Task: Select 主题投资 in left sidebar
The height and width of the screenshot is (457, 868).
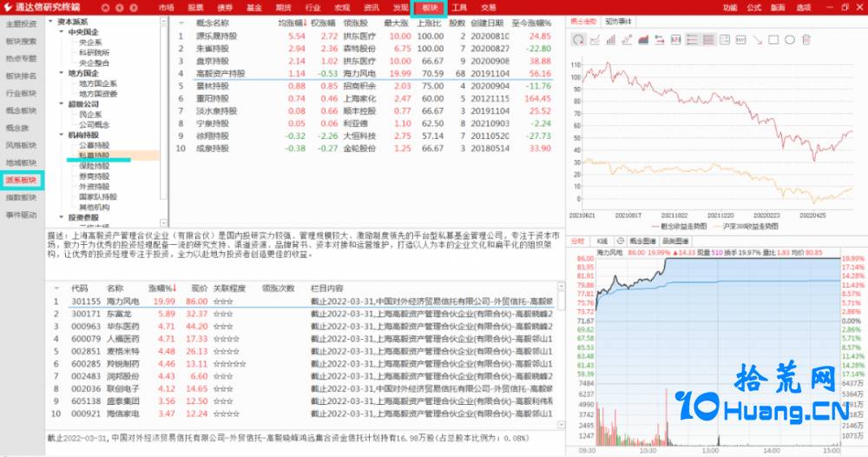Action: 21,23
